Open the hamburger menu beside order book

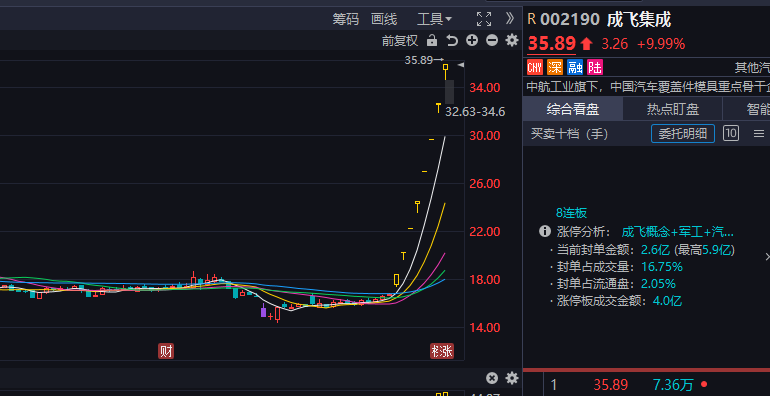(759, 133)
